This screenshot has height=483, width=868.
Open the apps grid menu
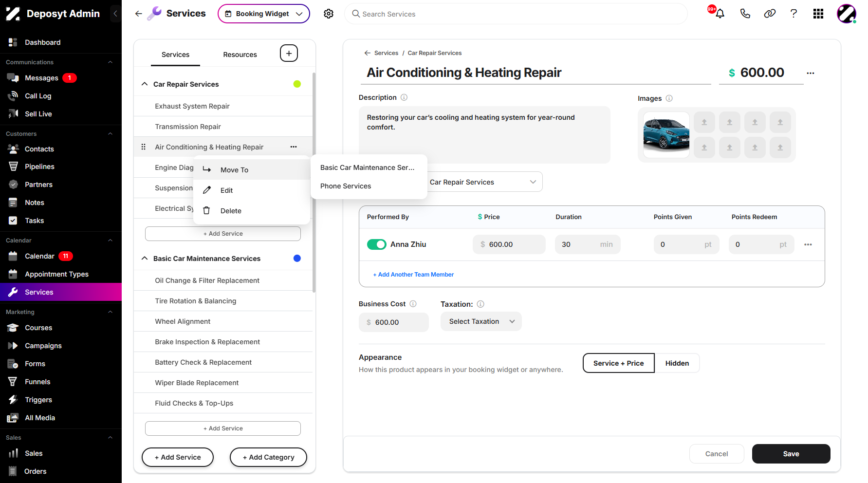tap(818, 14)
